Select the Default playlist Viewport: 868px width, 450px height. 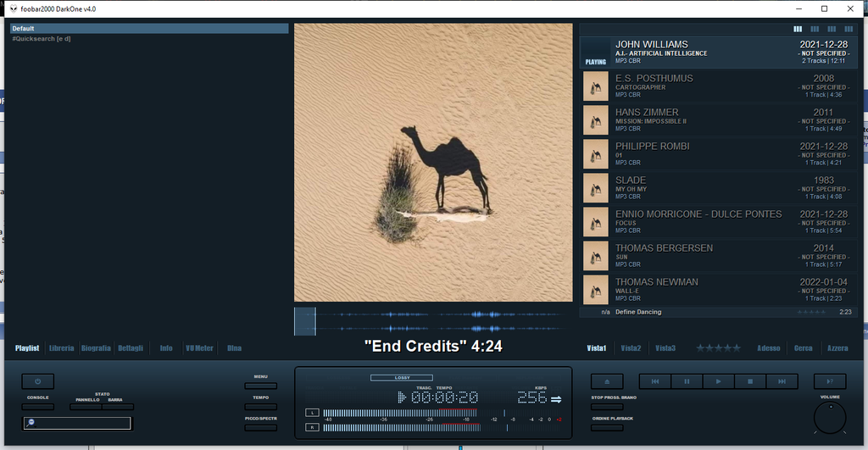149,28
